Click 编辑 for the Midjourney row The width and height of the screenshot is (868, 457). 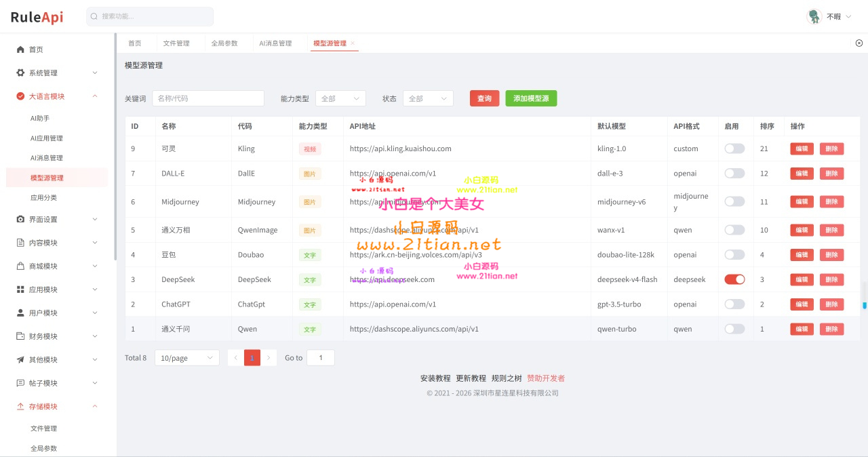(802, 201)
